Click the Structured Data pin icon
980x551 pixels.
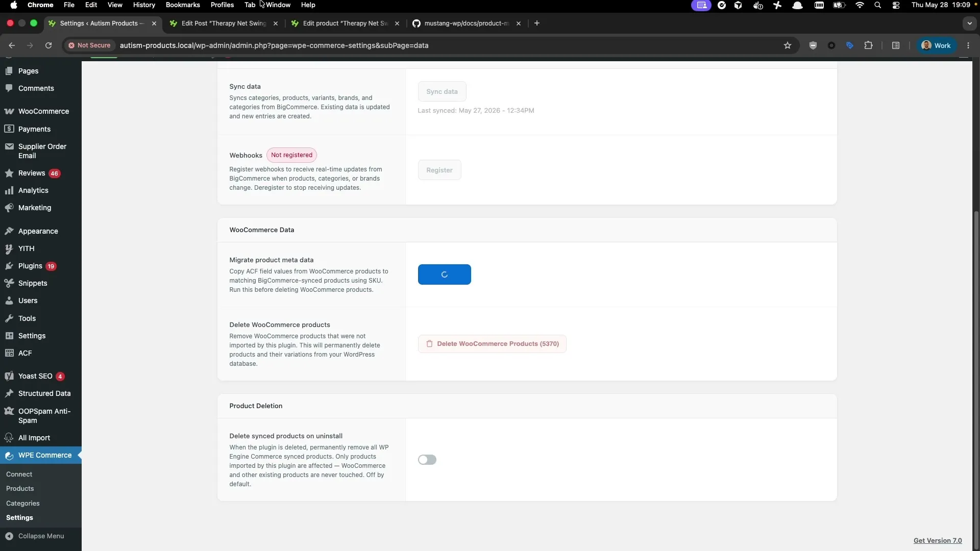tap(9, 393)
